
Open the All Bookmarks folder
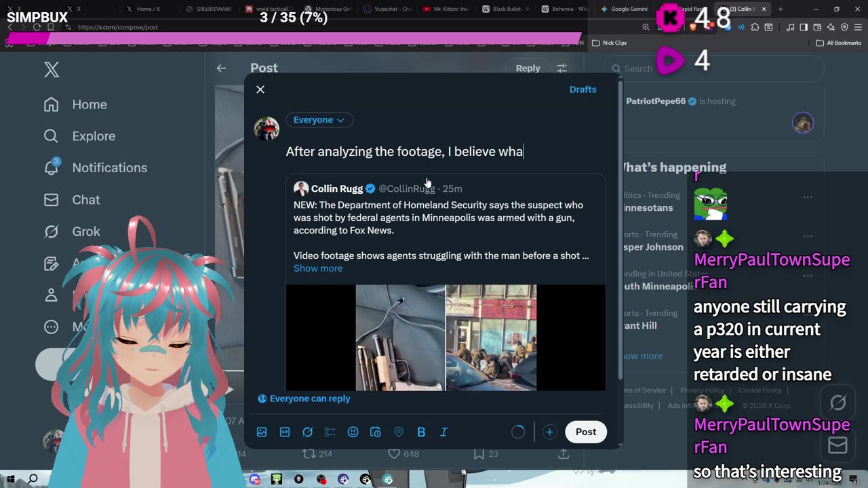pyautogui.click(x=839, y=43)
